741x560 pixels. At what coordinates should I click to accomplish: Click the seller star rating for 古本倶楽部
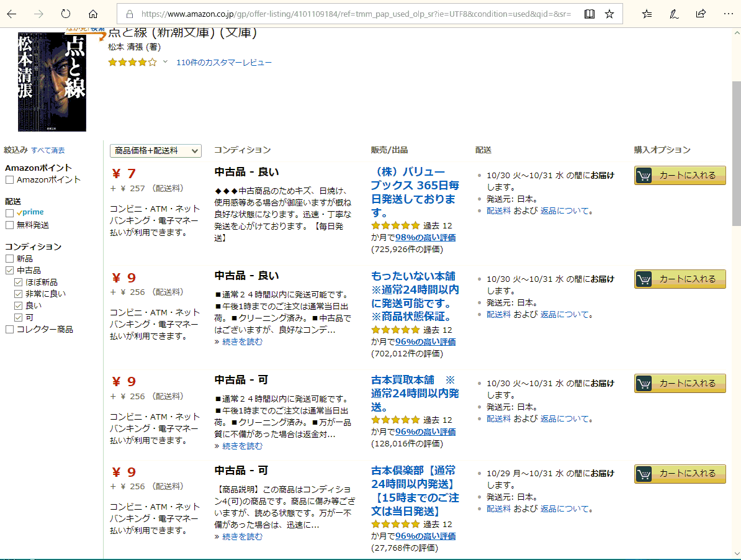point(395,524)
